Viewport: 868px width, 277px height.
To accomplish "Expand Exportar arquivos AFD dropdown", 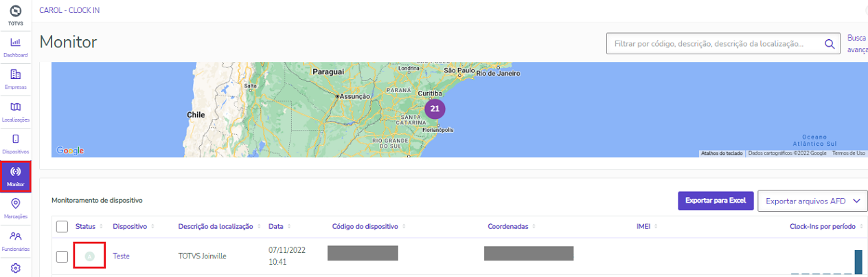I will click(x=812, y=201).
